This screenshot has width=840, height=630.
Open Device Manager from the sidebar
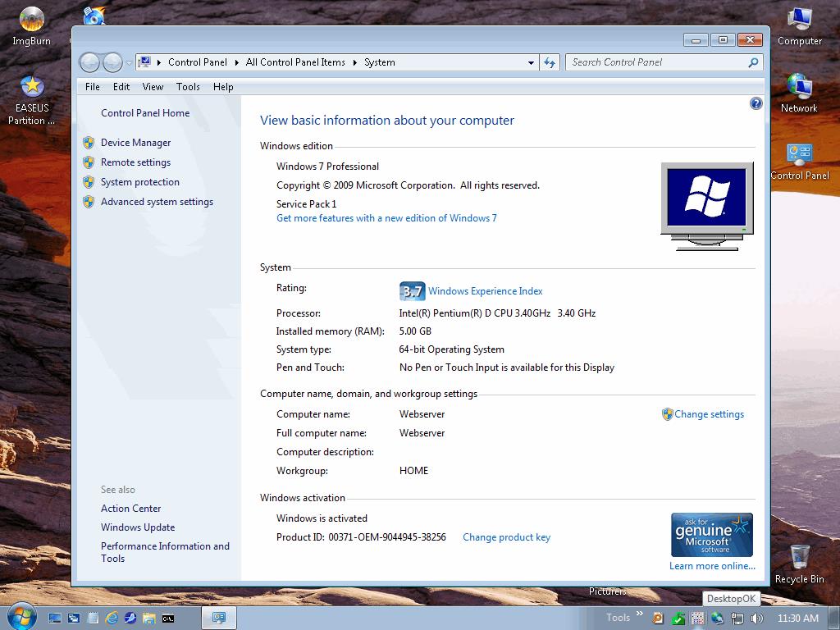135,143
